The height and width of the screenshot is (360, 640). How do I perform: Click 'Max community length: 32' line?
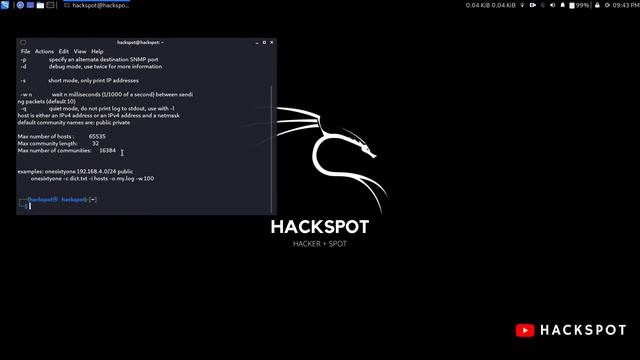(x=58, y=143)
